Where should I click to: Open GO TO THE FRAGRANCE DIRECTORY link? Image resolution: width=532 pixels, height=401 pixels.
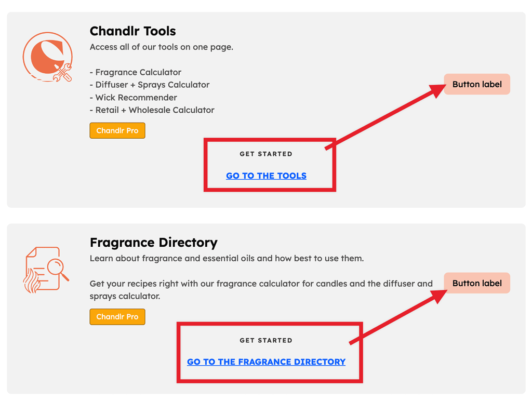tap(266, 362)
